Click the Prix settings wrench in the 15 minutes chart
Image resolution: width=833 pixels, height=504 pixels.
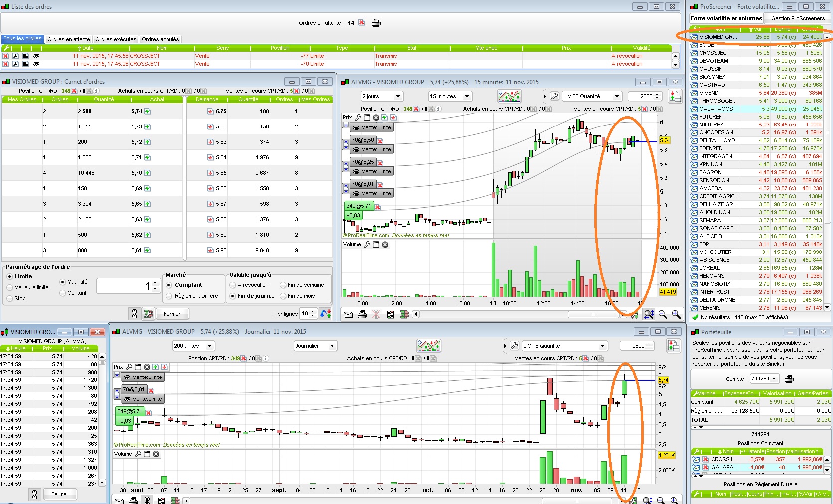pos(358,118)
